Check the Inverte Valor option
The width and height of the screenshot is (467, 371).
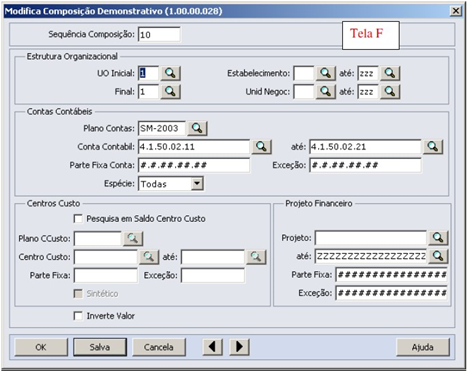[78, 316]
